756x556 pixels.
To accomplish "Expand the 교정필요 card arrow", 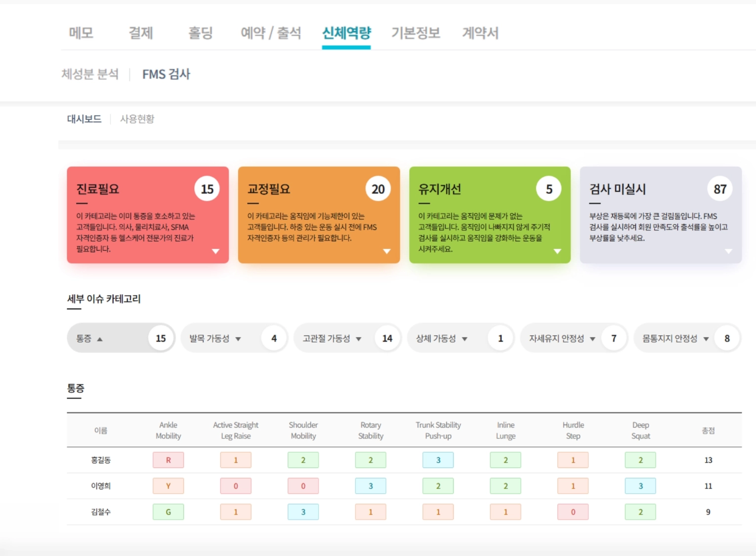I will 387,251.
